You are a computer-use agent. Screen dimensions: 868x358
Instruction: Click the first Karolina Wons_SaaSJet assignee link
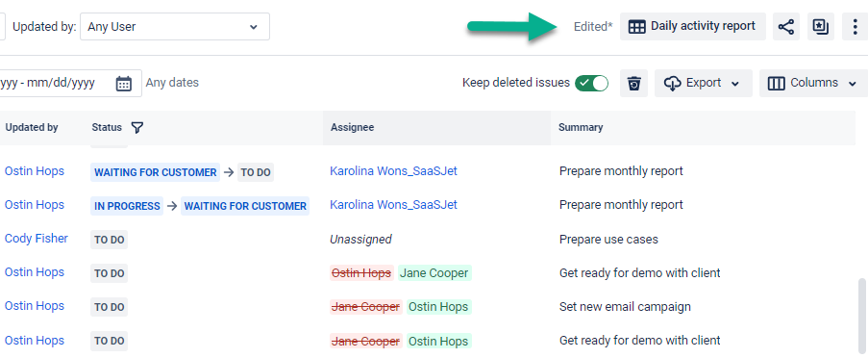coord(393,171)
